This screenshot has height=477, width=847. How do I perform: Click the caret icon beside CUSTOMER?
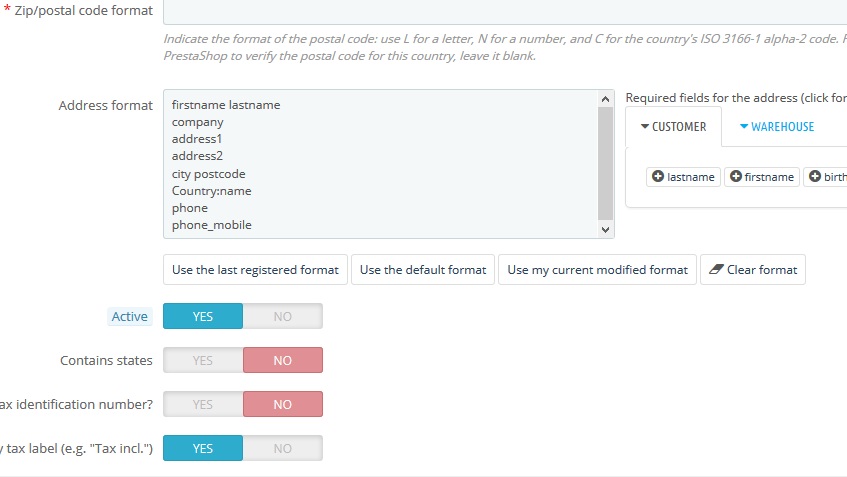point(645,127)
